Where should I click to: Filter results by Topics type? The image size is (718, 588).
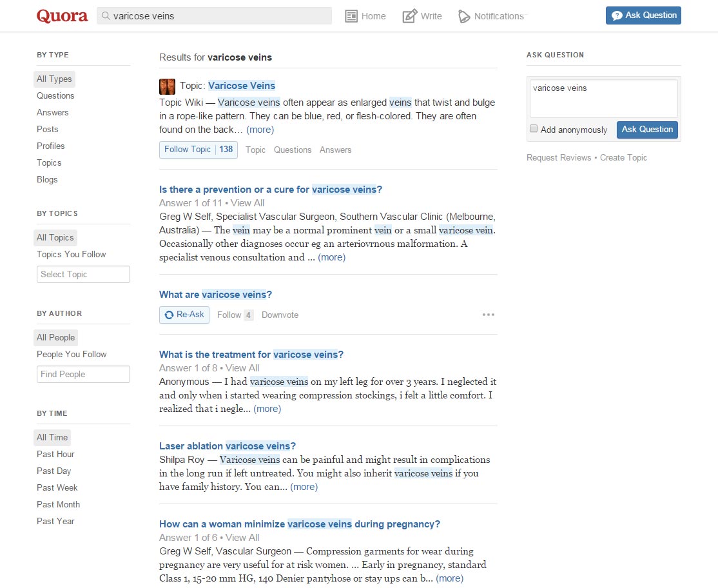pos(49,163)
